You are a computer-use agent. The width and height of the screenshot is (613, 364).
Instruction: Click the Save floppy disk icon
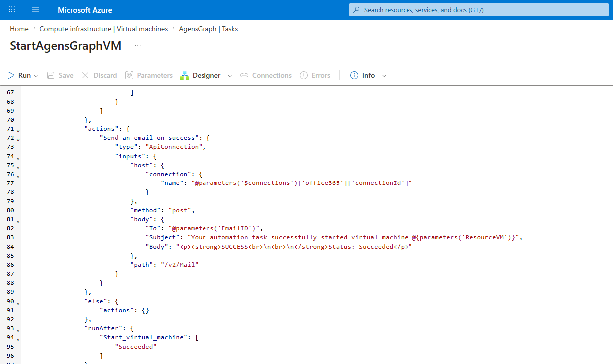click(x=51, y=75)
